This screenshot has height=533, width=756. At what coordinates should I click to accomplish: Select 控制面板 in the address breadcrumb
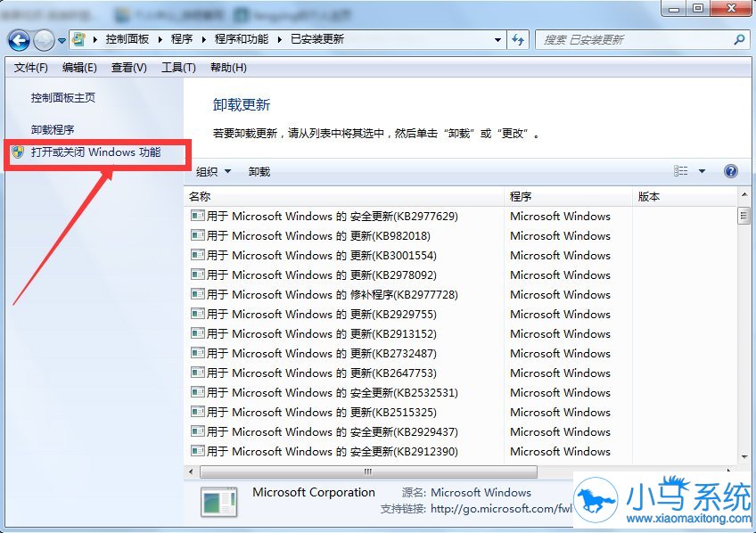point(127,39)
